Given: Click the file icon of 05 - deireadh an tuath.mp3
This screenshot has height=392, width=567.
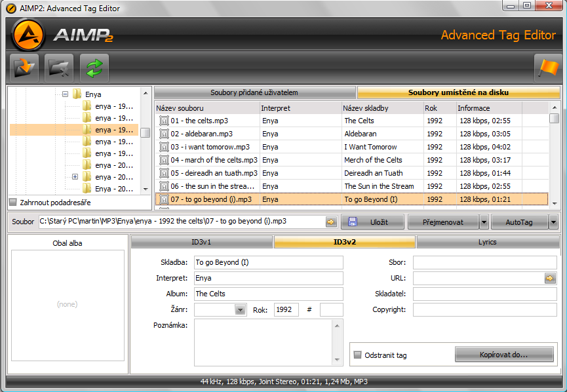Looking at the screenshot, I should [164, 173].
